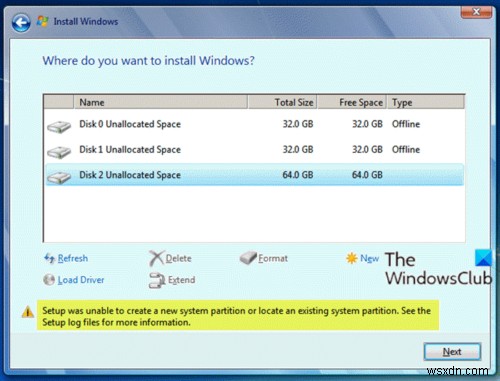The height and width of the screenshot is (381, 500).
Task: Open Load Driver option
Action: (x=81, y=280)
